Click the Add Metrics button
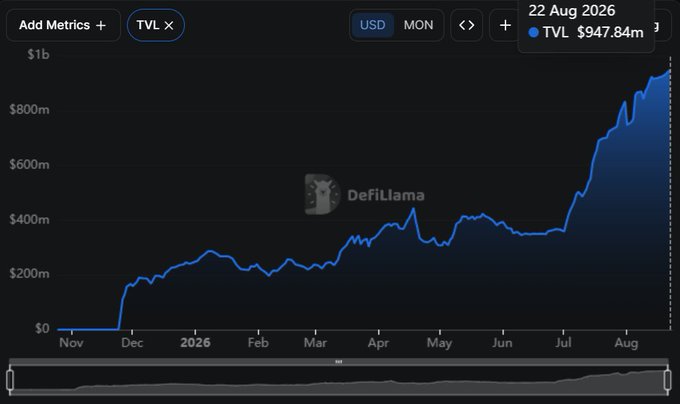The height and width of the screenshot is (404, 680). [63, 25]
